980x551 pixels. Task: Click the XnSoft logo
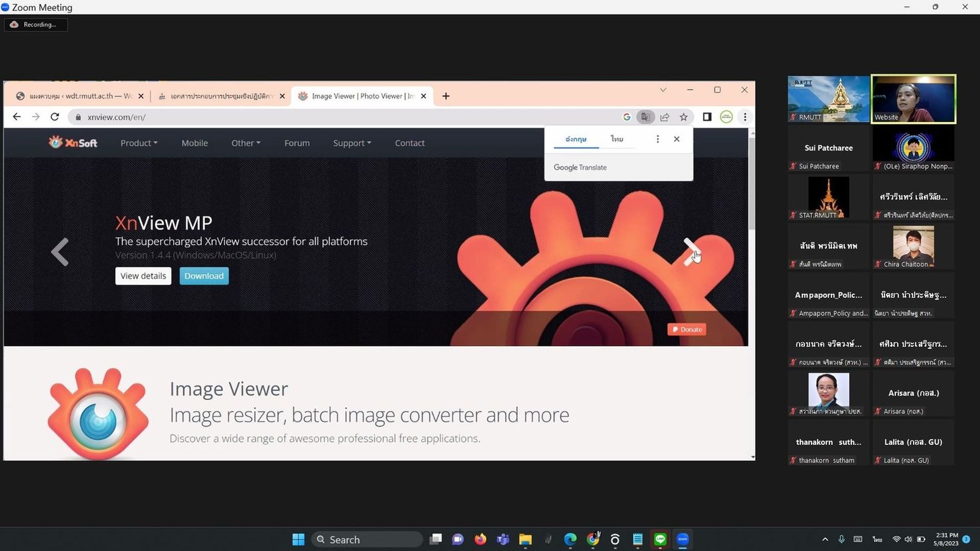pyautogui.click(x=73, y=142)
